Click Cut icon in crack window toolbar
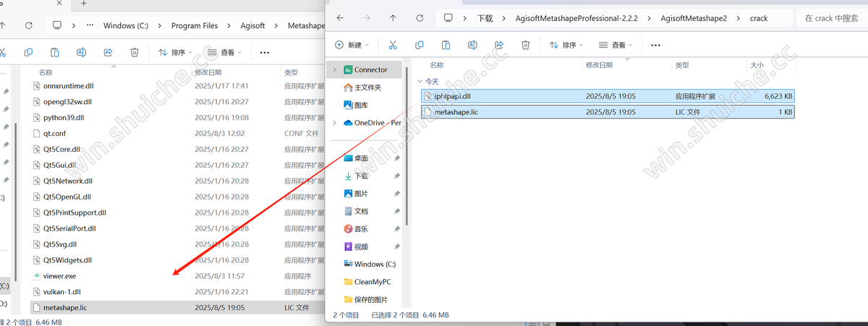Screen dimensions: 868x326 [x=393, y=45]
